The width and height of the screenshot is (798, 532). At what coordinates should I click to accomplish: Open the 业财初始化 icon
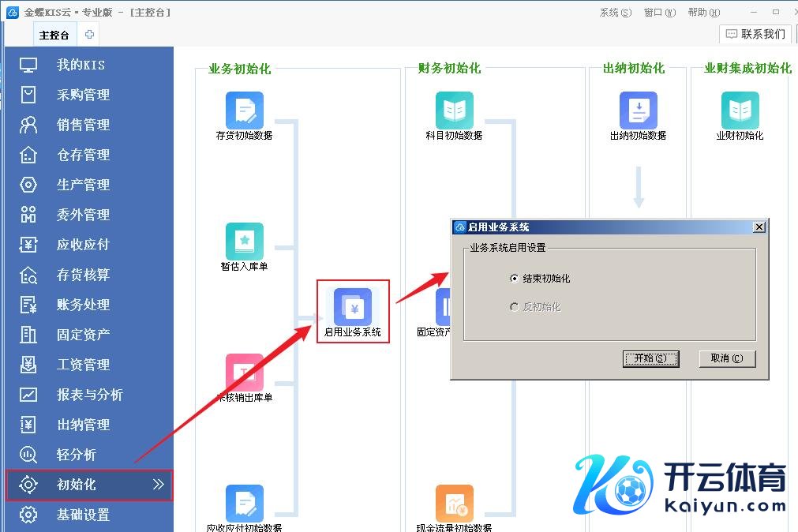click(x=740, y=111)
